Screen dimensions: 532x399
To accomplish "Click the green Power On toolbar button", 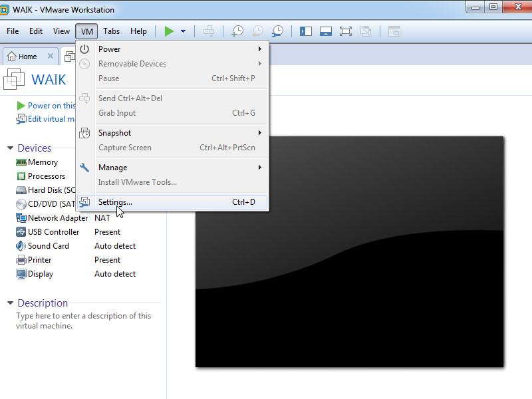I will pyautogui.click(x=169, y=31).
